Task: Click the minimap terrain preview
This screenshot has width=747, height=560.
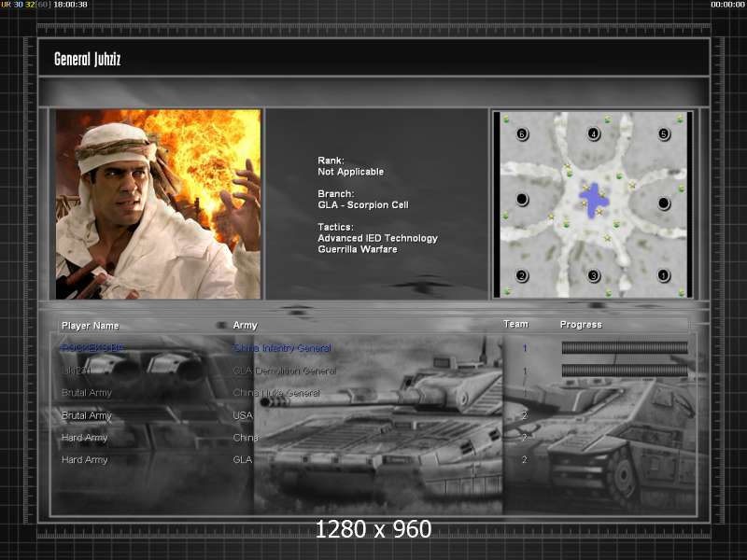Action: 593,204
